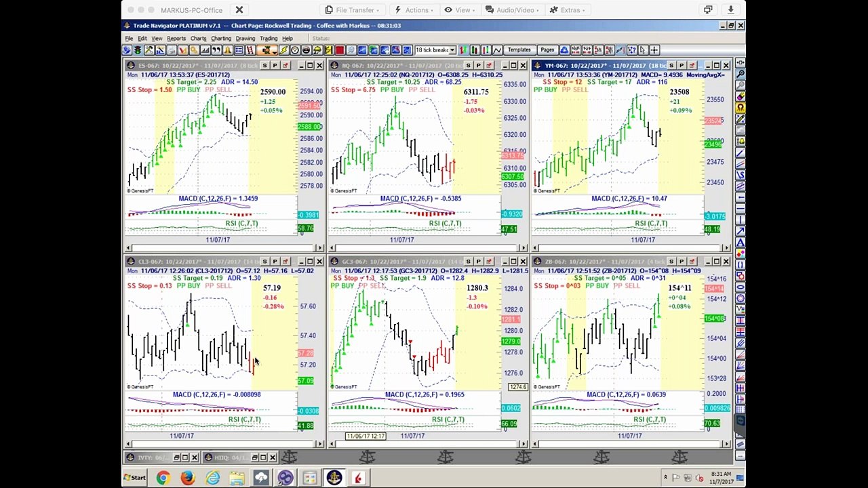Viewport: 868px width, 488px height.
Task: Select the line chart style icon
Action: pyautogui.click(x=497, y=50)
